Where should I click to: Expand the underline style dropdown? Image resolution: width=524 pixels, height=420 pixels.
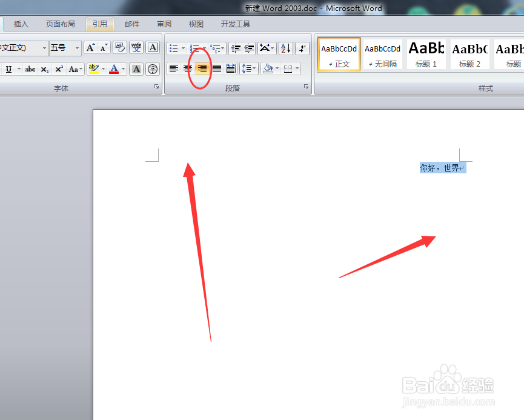coord(19,69)
